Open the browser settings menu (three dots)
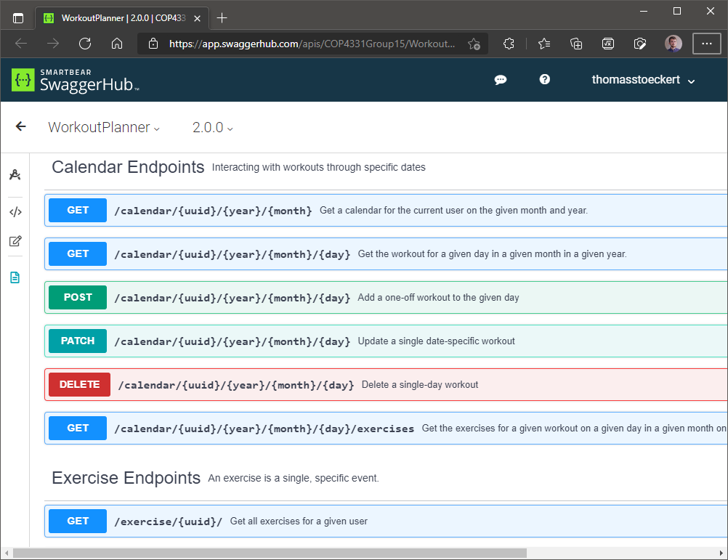The image size is (728, 560). (x=706, y=44)
